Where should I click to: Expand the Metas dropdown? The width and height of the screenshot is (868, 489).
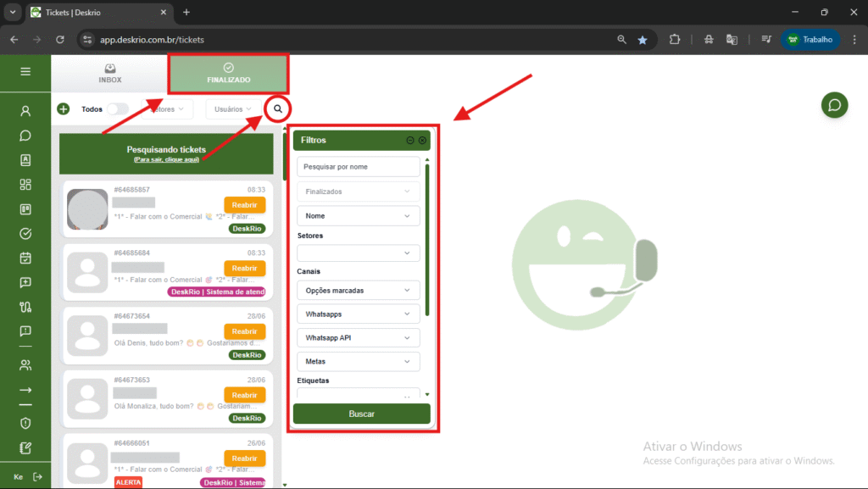coord(359,361)
